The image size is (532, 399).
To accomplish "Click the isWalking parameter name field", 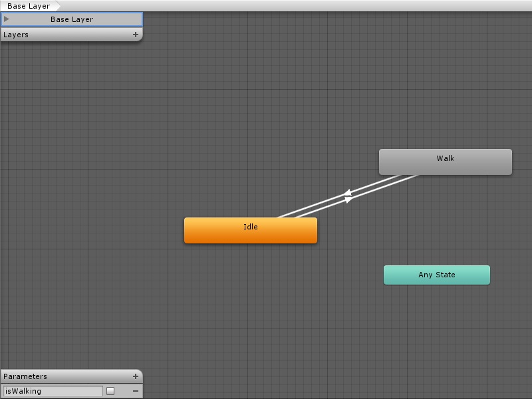I will pyautogui.click(x=53, y=391).
